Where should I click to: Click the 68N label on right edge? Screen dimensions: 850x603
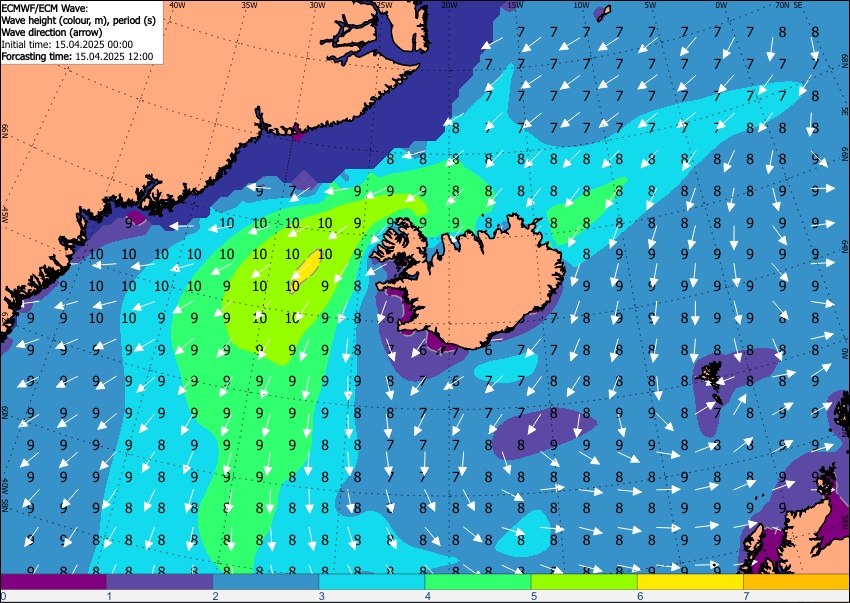tap(845, 59)
